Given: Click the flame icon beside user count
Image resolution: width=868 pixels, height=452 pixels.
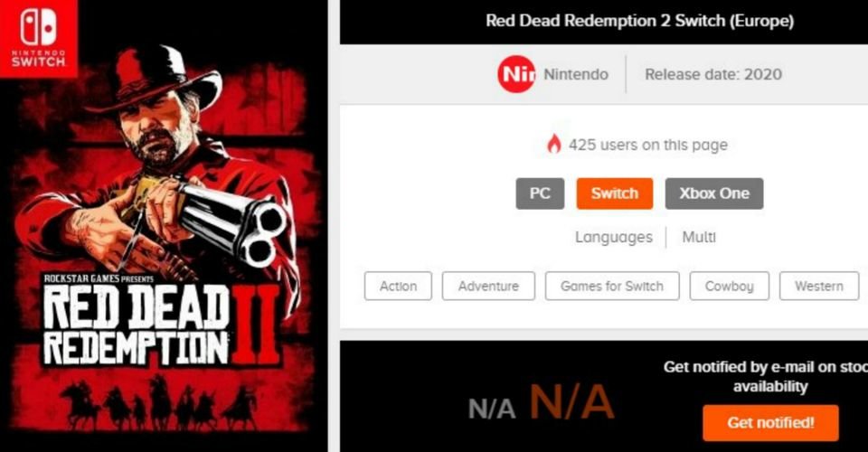Looking at the screenshot, I should (x=553, y=145).
